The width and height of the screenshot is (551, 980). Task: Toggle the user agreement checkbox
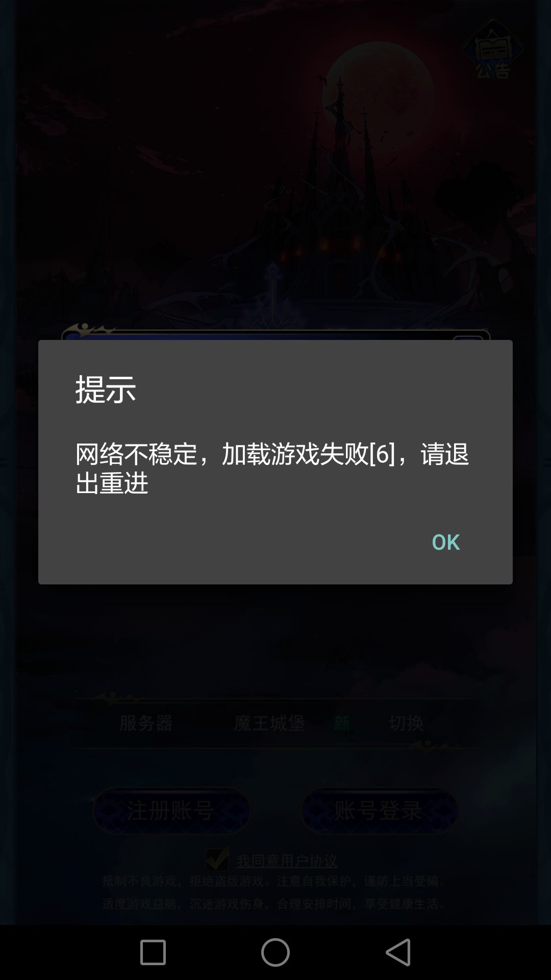(218, 859)
